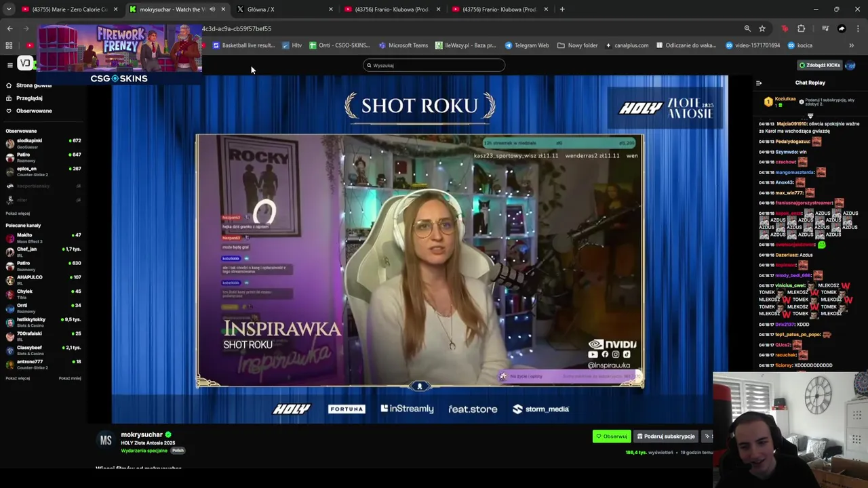Open the kocica bookmark
The width and height of the screenshot is (868, 488).
tap(800, 45)
